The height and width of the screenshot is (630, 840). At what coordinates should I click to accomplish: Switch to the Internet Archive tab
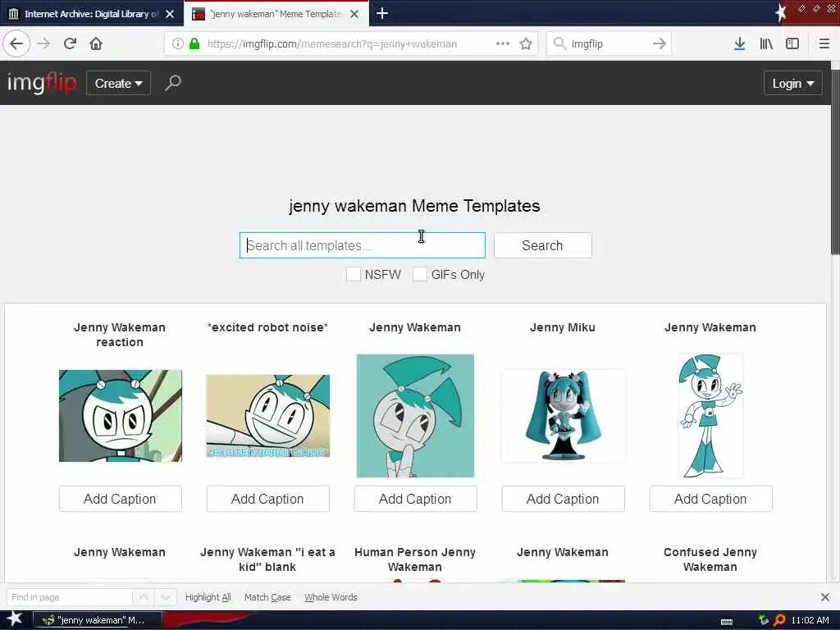tap(91, 14)
